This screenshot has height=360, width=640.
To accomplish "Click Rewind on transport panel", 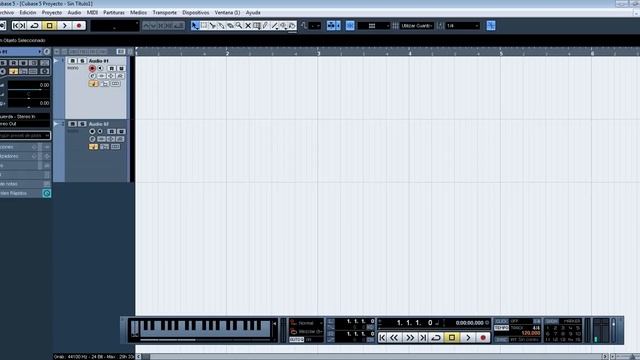I will 394,338.
